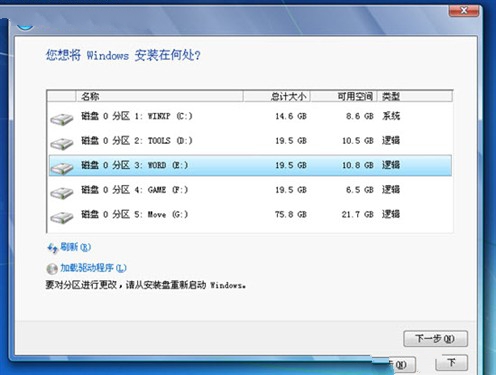496x375 pixels.
Task: Click the drive icon for partition 2 TOOLS
Action: tap(62, 143)
